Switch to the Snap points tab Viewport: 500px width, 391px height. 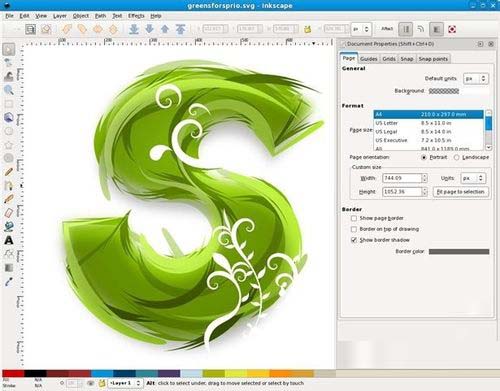433,59
